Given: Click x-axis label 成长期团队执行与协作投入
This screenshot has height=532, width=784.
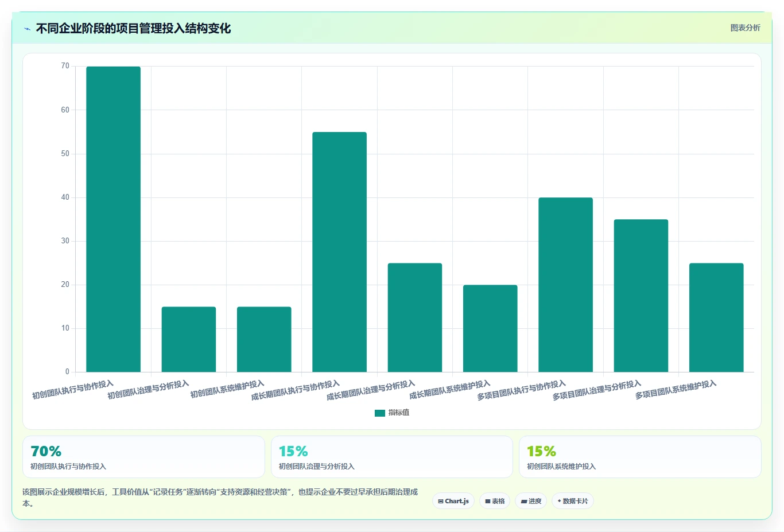Looking at the screenshot, I should (x=296, y=390).
